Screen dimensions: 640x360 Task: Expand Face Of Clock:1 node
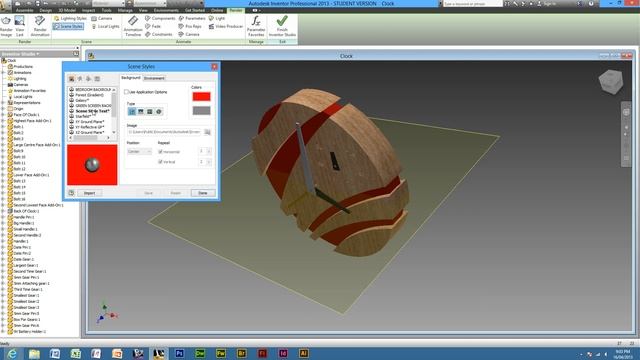point(4,115)
